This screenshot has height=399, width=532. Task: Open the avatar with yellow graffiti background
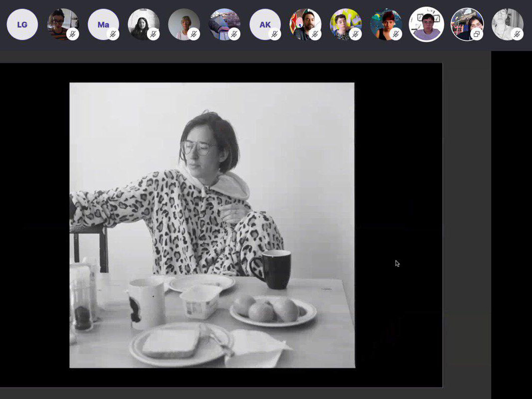coord(346,24)
